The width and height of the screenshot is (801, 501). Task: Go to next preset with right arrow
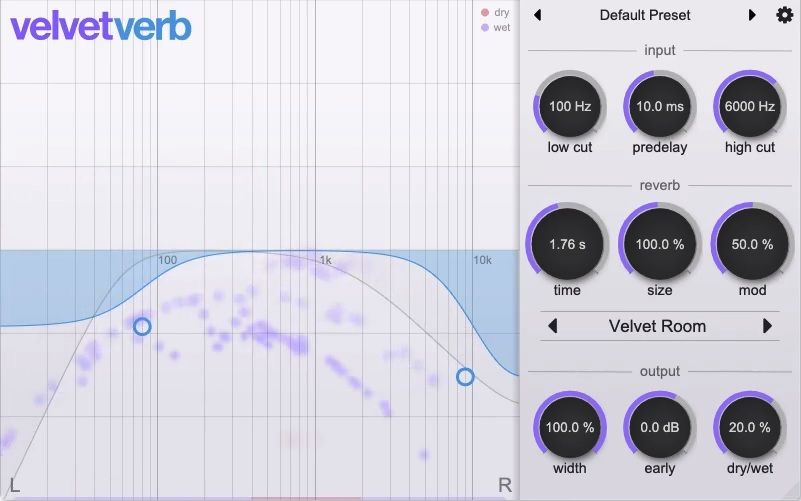point(751,15)
